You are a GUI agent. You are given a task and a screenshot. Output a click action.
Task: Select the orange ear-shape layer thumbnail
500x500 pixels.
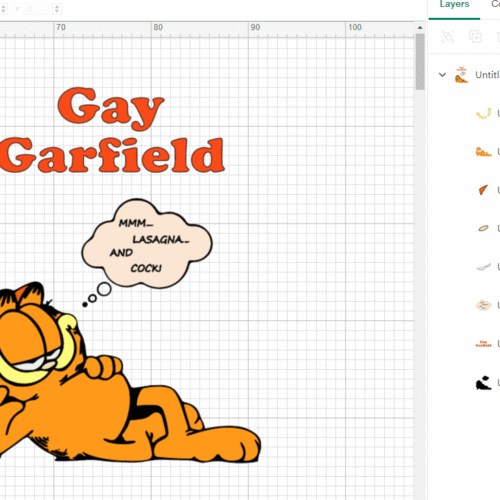[x=483, y=190]
